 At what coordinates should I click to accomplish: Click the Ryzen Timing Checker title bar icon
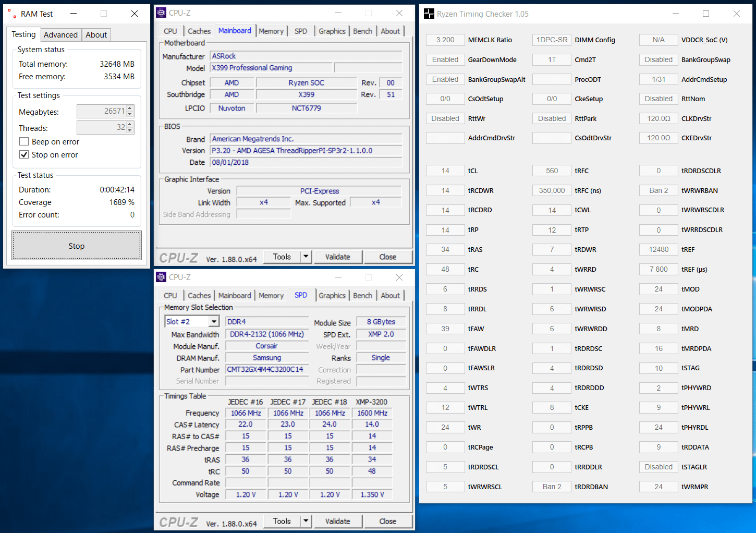pos(429,14)
